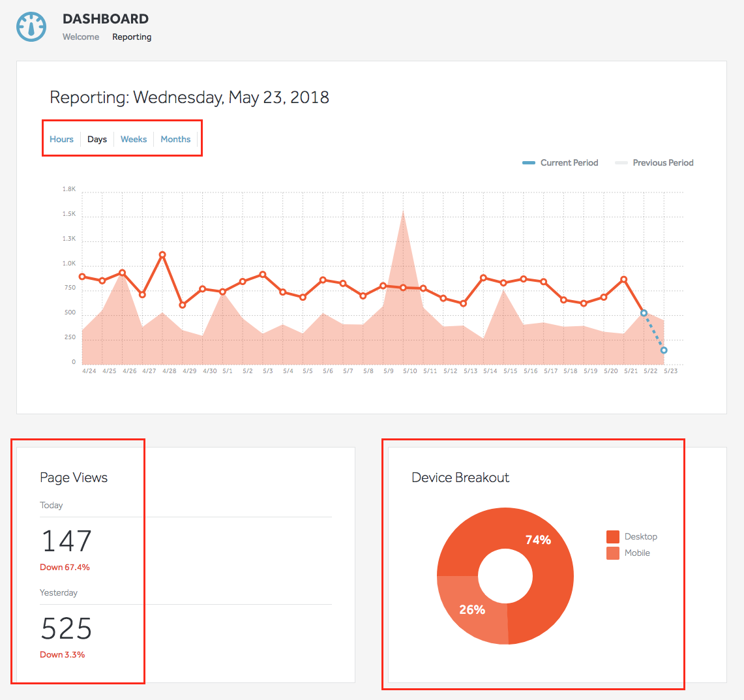Open the Welcome tab

tap(81, 37)
